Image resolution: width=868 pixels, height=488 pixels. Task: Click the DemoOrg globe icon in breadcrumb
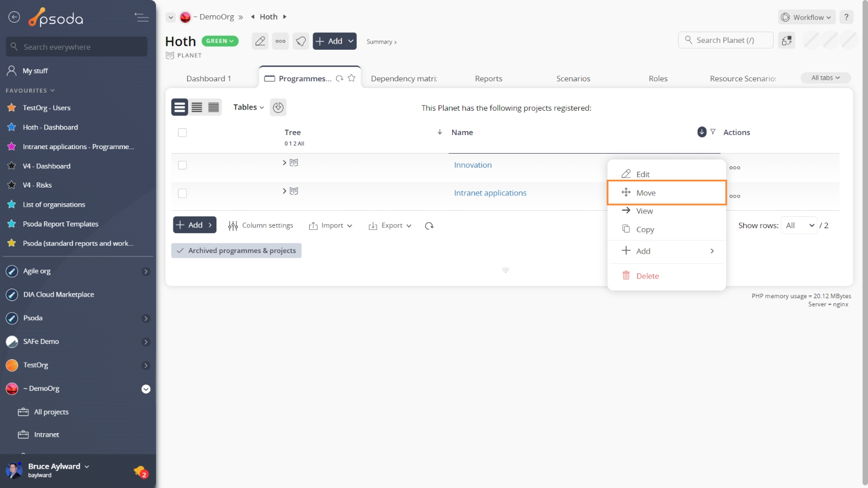tap(185, 18)
